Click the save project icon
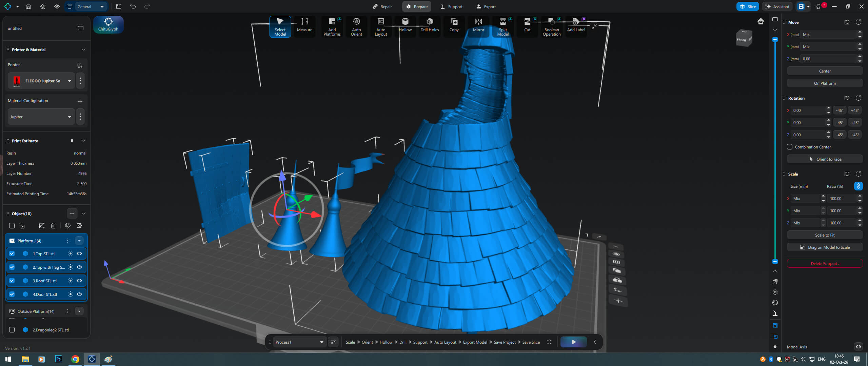This screenshot has height=366, width=868. [x=118, y=6]
